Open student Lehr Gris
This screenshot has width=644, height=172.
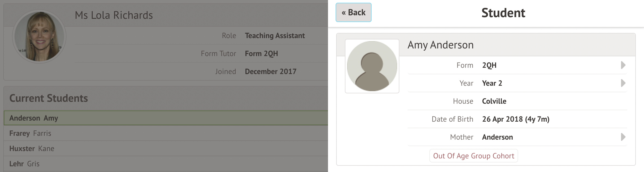pyautogui.click(x=25, y=164)
